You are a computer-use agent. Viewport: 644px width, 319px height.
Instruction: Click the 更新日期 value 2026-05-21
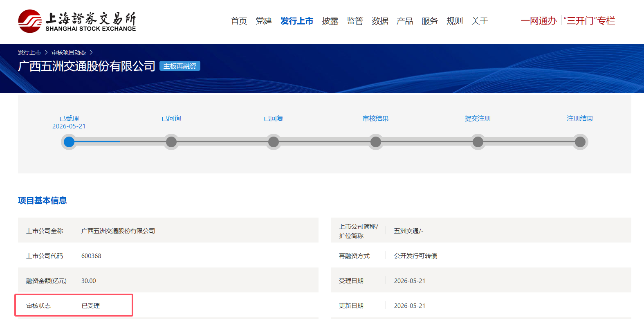[x=410, y=306]
